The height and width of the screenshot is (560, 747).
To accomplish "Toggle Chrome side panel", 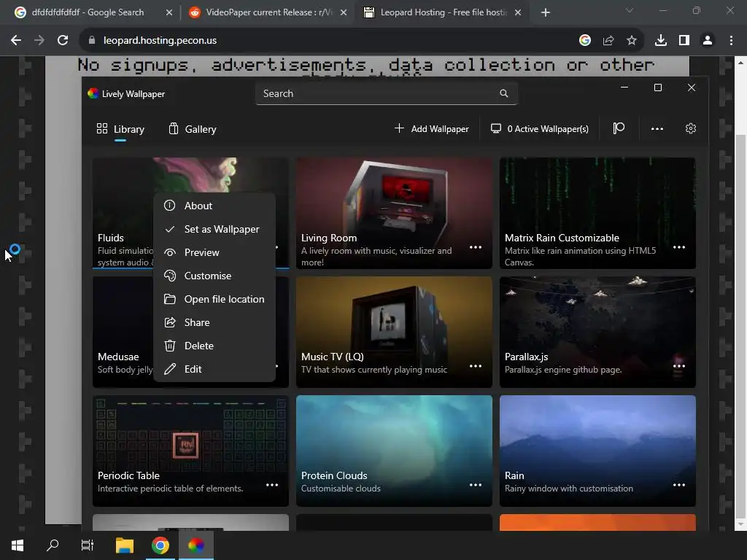I will pyautogui.click(x=684, y=41).
